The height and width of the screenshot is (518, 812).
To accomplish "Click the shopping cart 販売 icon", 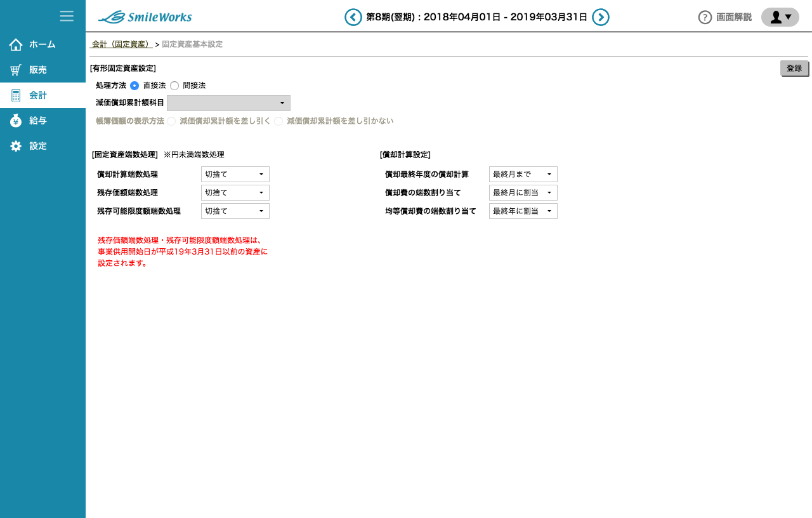I will point(16,70).
